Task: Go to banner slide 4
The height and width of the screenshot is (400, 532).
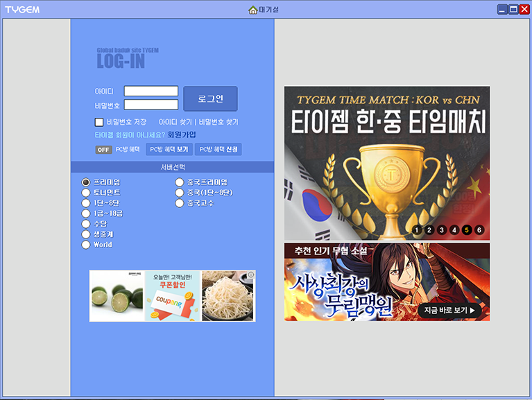Action: (454, 230)
